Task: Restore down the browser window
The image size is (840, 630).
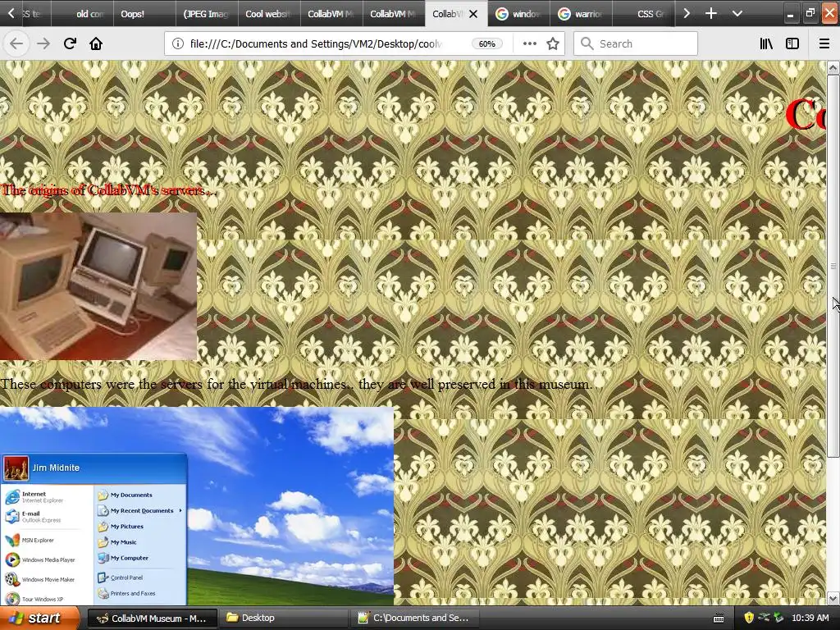Action: click(x=810, y=13)
